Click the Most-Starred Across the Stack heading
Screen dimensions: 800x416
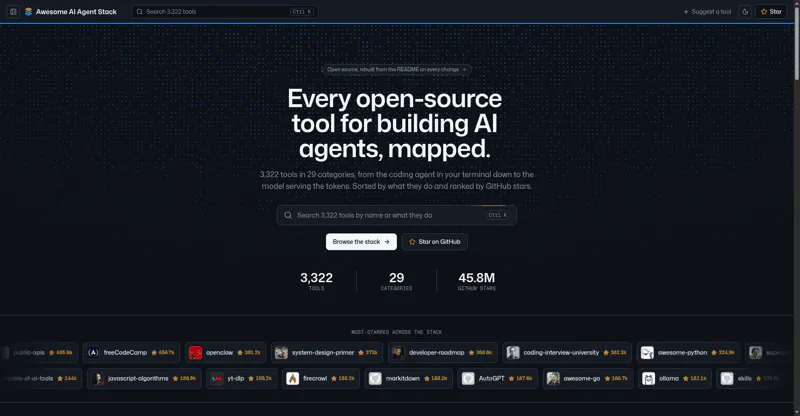coord(396,332)
